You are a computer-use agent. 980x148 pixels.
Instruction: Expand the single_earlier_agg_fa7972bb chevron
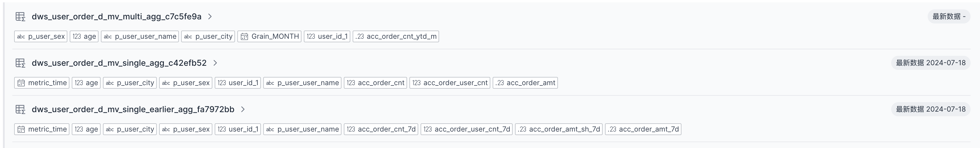[x=243, y=109]
